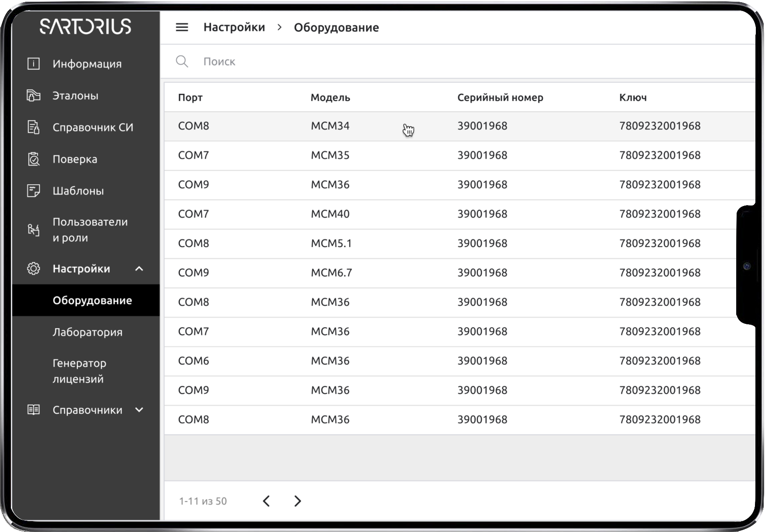This screenshot has width=765, height=532.
Task: Click the Шаблоны template icon
Action: click(x=34, y=191)
